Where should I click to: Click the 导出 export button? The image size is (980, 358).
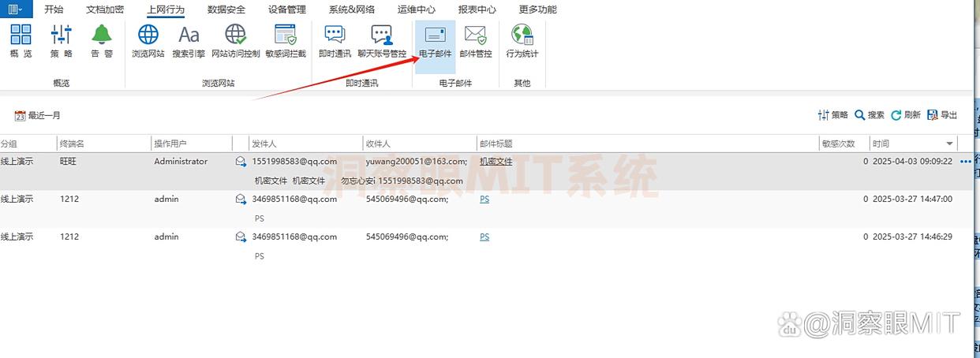pyautogui.click(x=942, y=115)
